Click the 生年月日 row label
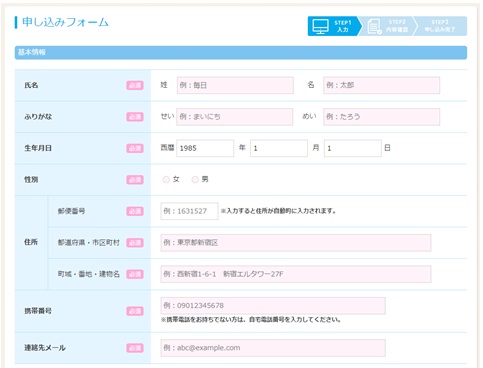This screenshot has width=483, height=368. click(38, 148)
